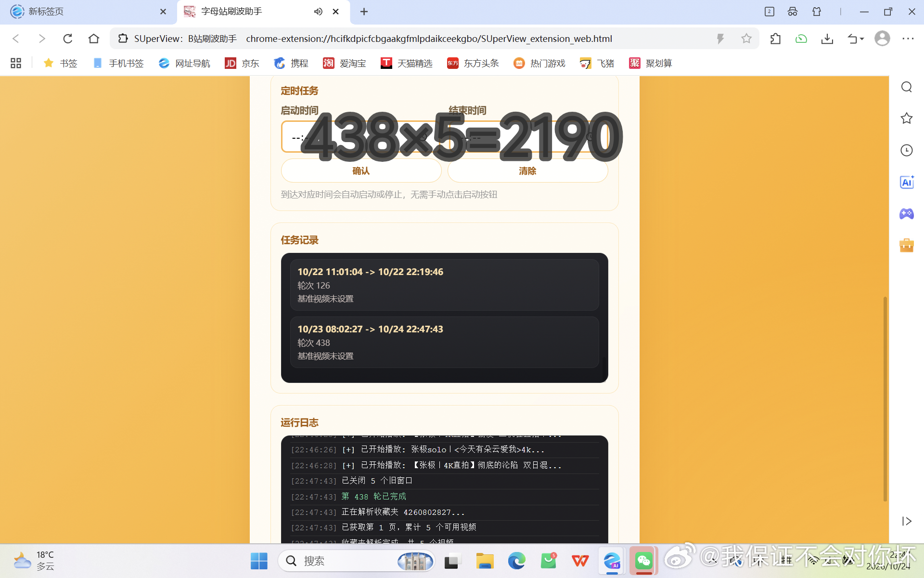Click the 确认 button for the timer task
Screen dimensions: 924x578
(x=361, y=171)
